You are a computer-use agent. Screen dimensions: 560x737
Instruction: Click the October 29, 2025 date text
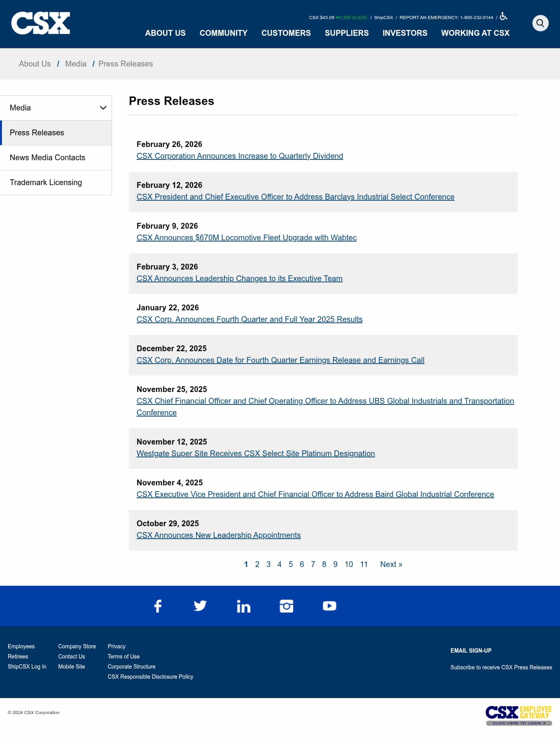(x=168, y=523)
